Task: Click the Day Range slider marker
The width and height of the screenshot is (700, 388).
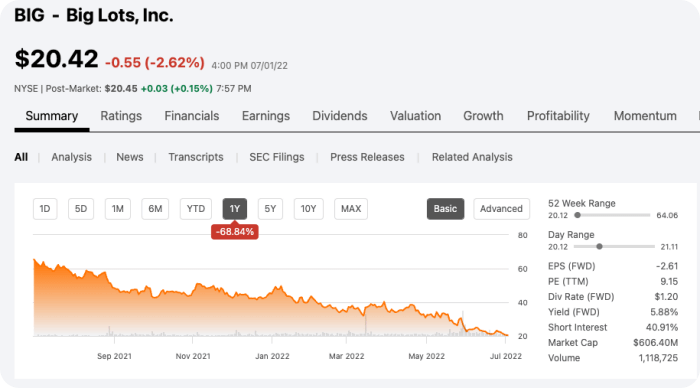Action: click(600, 246)
